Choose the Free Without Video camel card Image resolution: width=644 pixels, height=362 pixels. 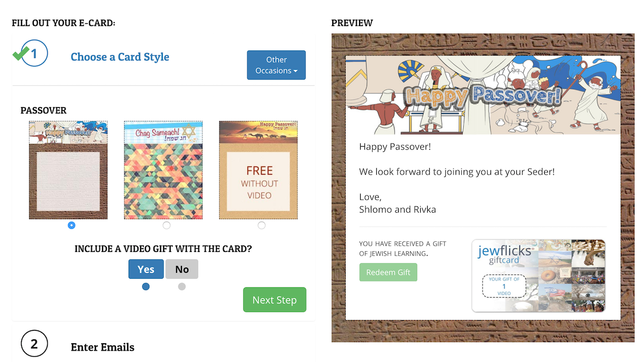258,170
